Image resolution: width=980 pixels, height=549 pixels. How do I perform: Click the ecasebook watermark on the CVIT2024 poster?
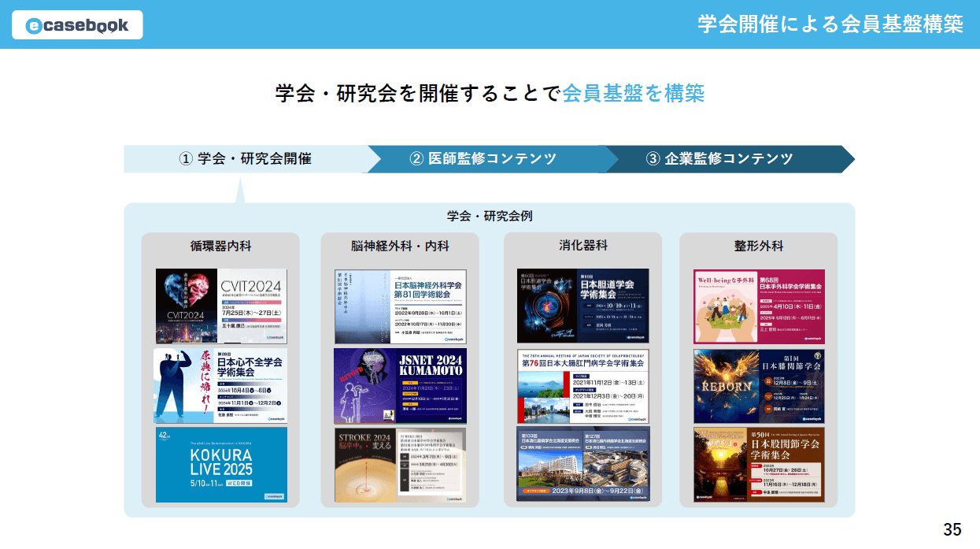pyautogui.click(x=274, y=337)
